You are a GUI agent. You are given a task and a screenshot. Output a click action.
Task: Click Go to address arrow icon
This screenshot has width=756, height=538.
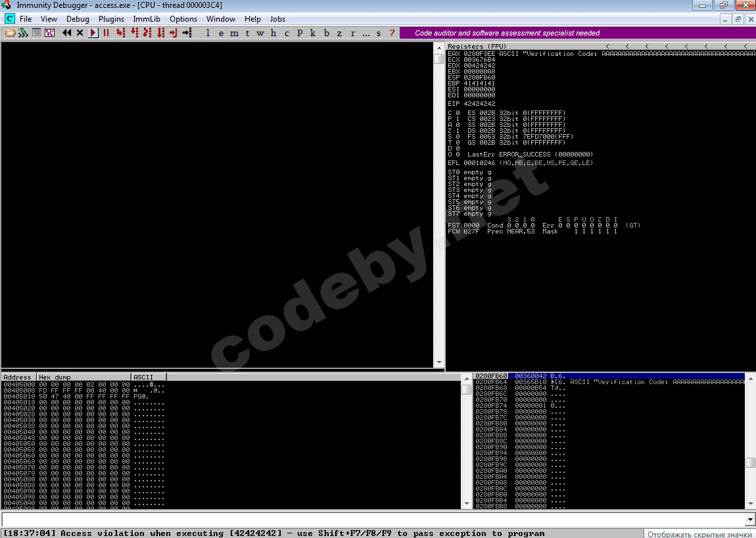(x=187, y=33)
